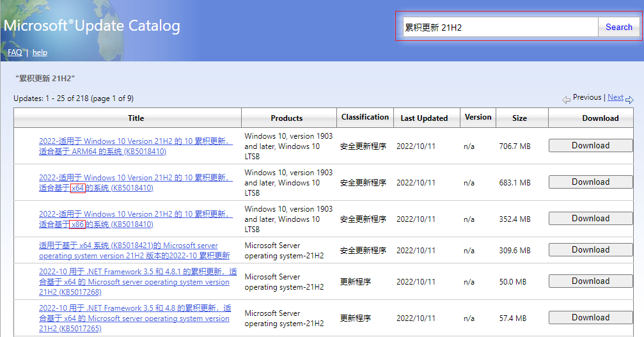Download the 706.7 MB ARM64 update
Screen dimensions: 644x337
coord(591,145)
